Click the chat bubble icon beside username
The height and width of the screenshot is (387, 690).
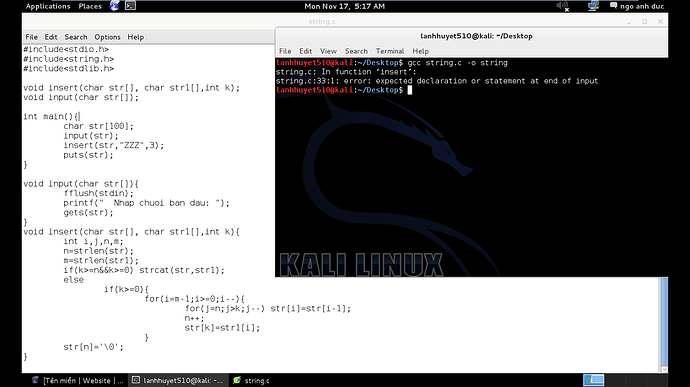[613, 6]
